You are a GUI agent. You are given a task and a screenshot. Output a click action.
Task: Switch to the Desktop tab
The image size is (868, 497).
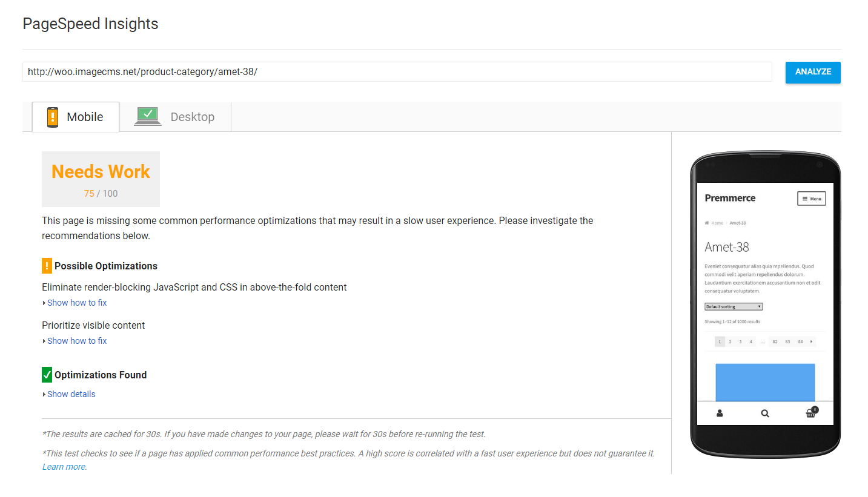click(x=175, y=117)
